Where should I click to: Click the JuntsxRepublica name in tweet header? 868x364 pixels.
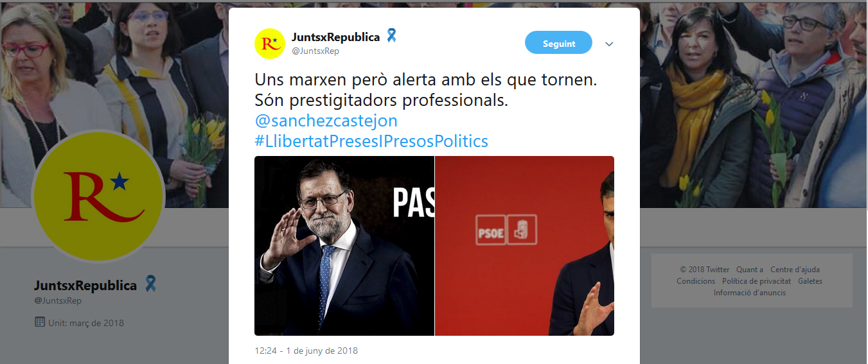click(x=335, y=37)
